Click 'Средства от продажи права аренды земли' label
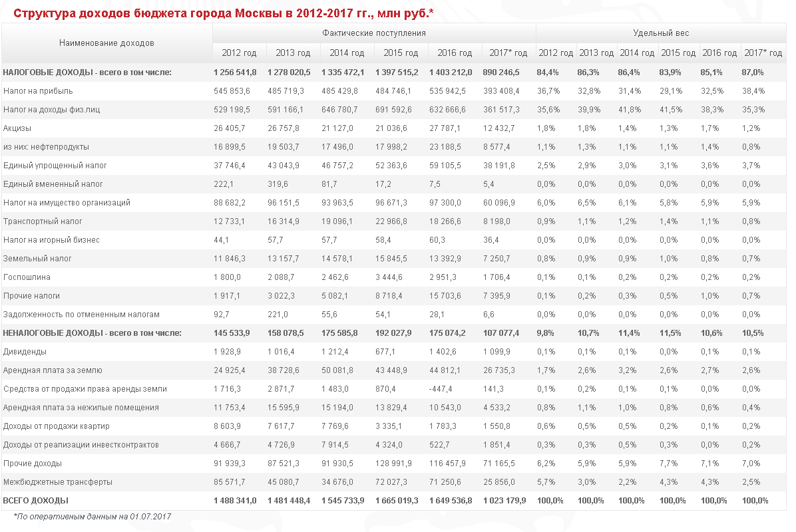 (85, 389)
